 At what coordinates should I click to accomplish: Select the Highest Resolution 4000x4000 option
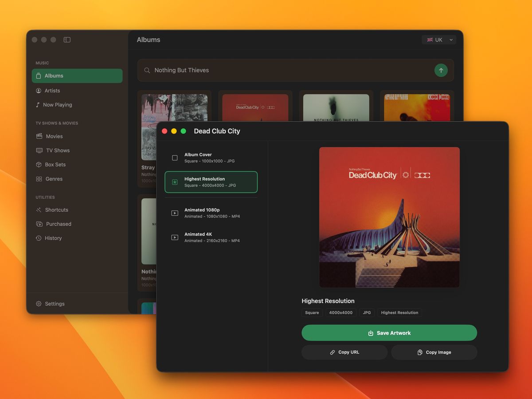211,182
